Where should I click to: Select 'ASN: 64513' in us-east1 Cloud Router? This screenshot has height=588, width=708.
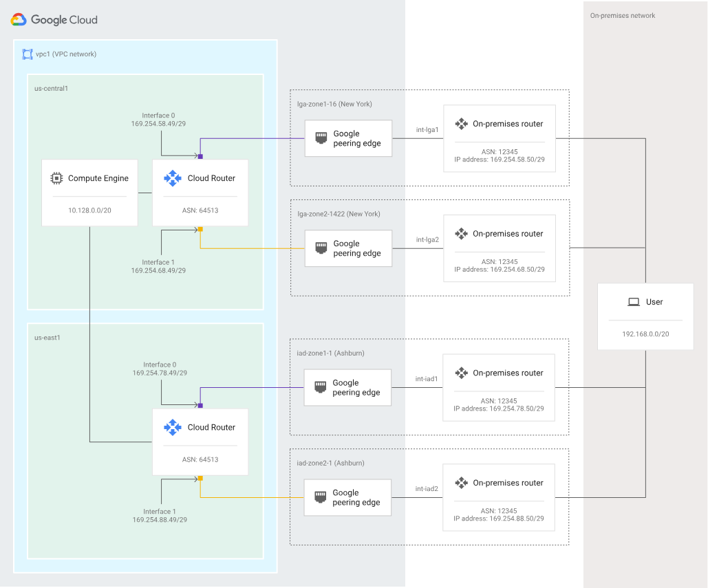[200, 459]
